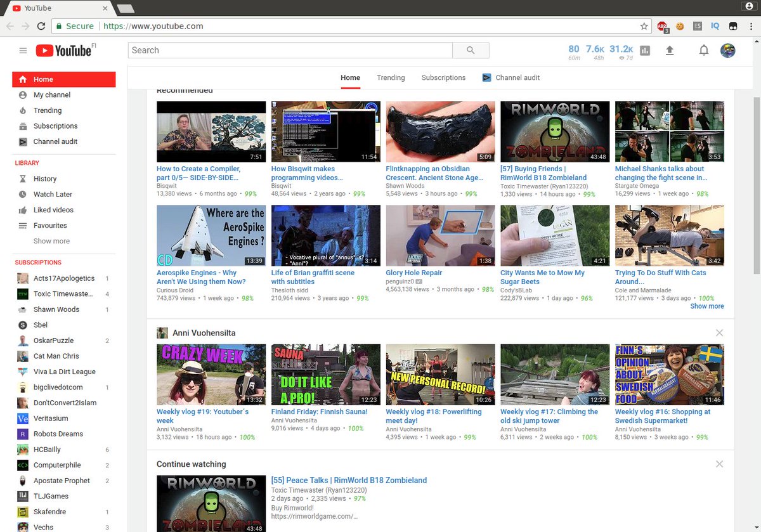761x532 pixels.
Task: Open the notifications bell
Action: pyautogui.click(x=703, y=51)
